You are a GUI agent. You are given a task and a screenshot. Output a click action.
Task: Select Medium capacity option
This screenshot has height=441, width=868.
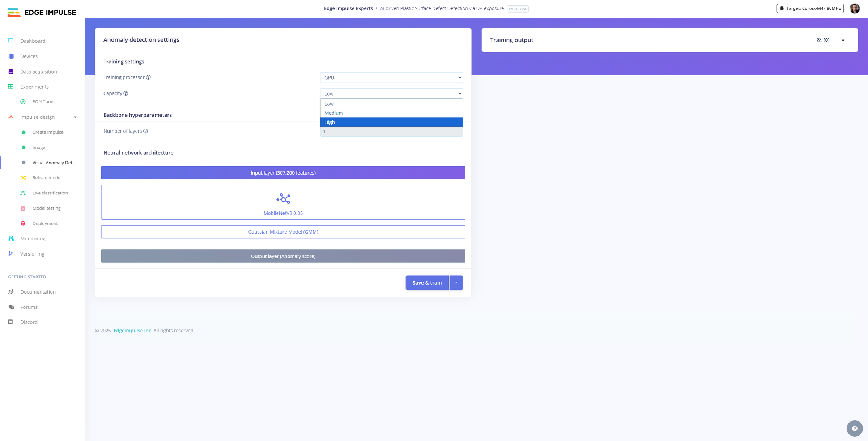click(391, 113)
